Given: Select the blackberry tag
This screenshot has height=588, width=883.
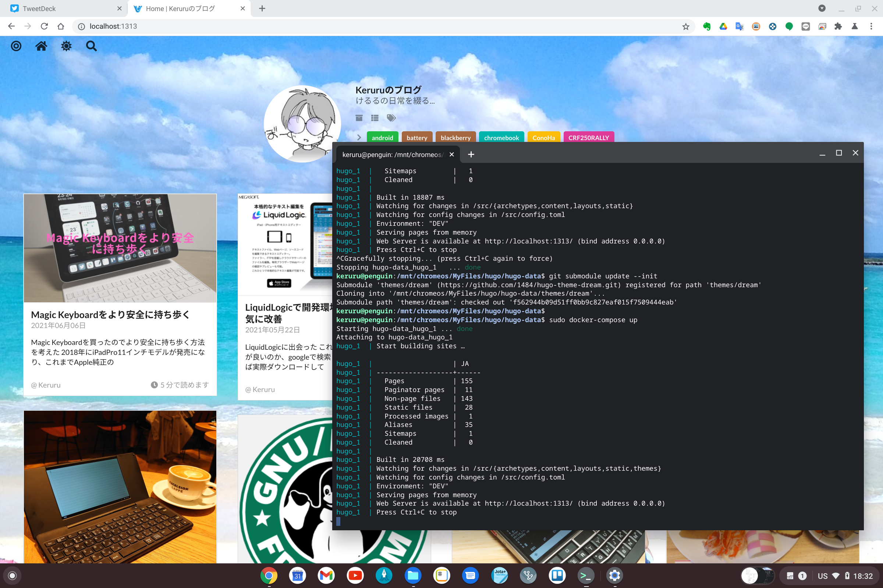Looking at the screenshot, I should pos(455,137).
